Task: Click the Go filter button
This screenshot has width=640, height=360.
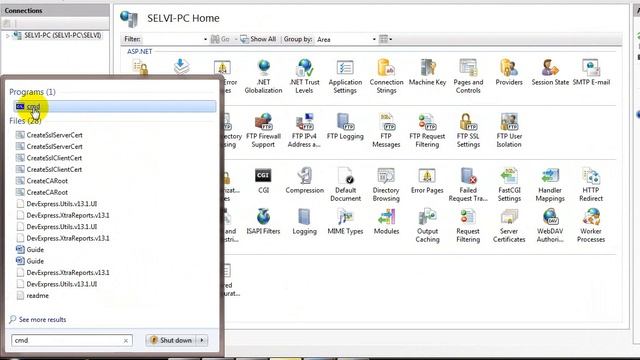Action: (x=220, y=39)
